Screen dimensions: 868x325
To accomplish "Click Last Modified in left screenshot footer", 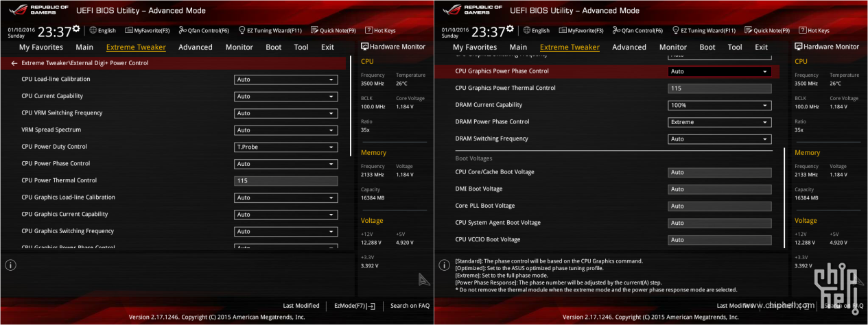I will pos(301,306).
